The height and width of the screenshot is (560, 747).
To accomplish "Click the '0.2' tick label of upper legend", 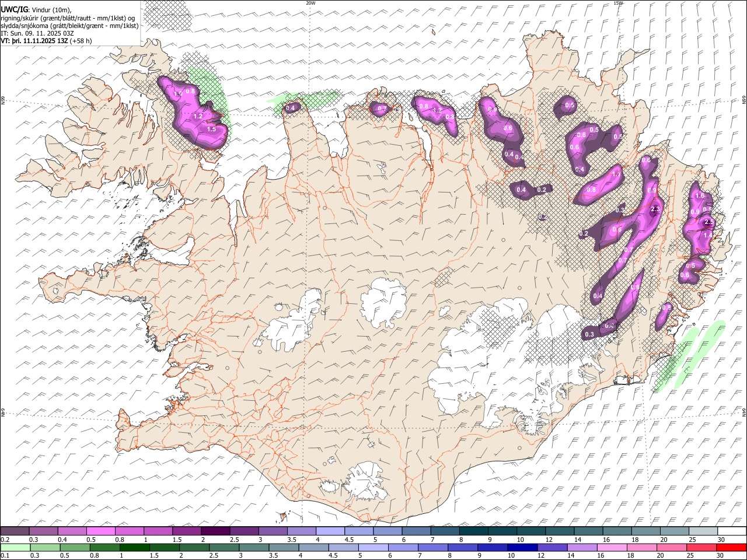I will (5, 540).
